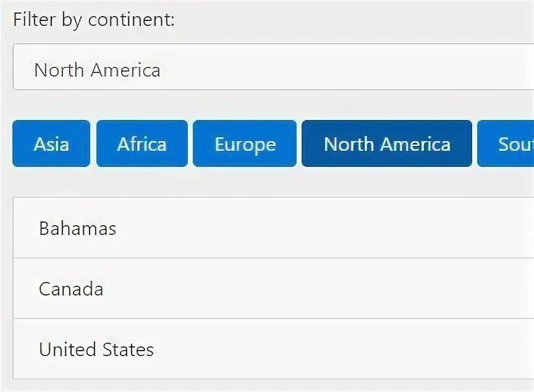The width and height of the screenshot is (534, 392).
Task: Click inside the box showing North America
Action: pos(273,67)
